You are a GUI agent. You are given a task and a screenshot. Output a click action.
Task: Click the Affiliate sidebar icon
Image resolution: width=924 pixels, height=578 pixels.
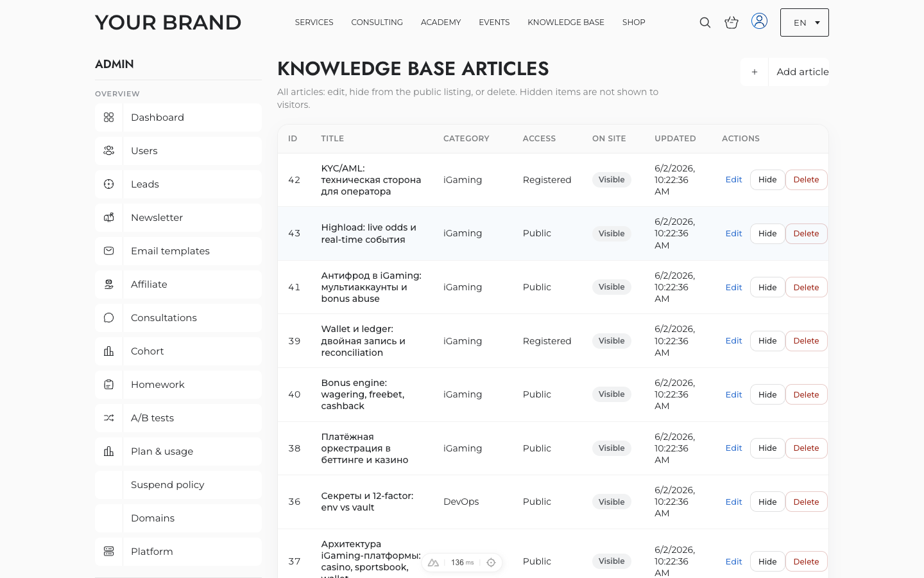coord(109,285)
